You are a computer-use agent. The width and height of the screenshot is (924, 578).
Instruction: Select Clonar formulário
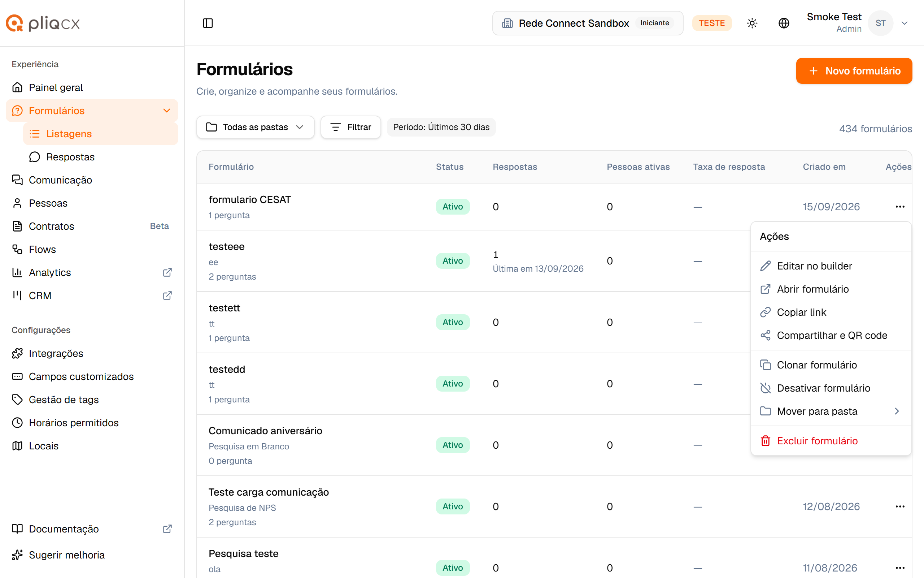pyautogui.click(x=831, y=365)
